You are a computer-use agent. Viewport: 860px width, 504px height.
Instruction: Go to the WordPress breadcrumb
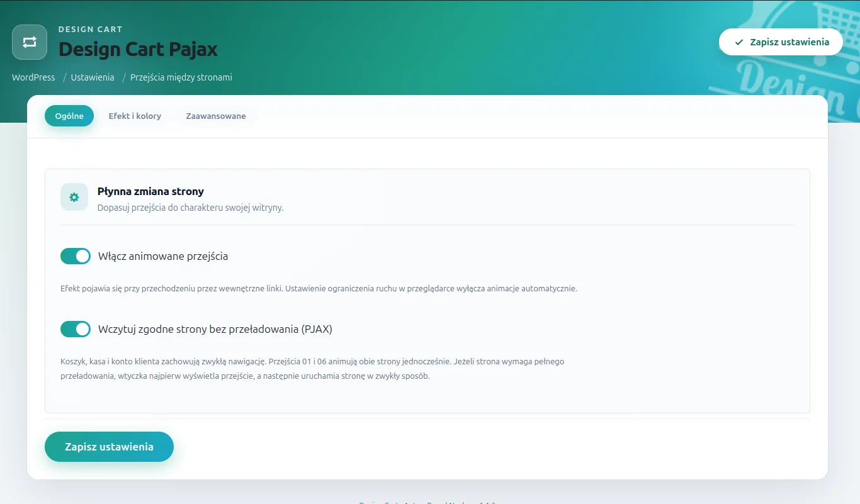click(33, 77)
